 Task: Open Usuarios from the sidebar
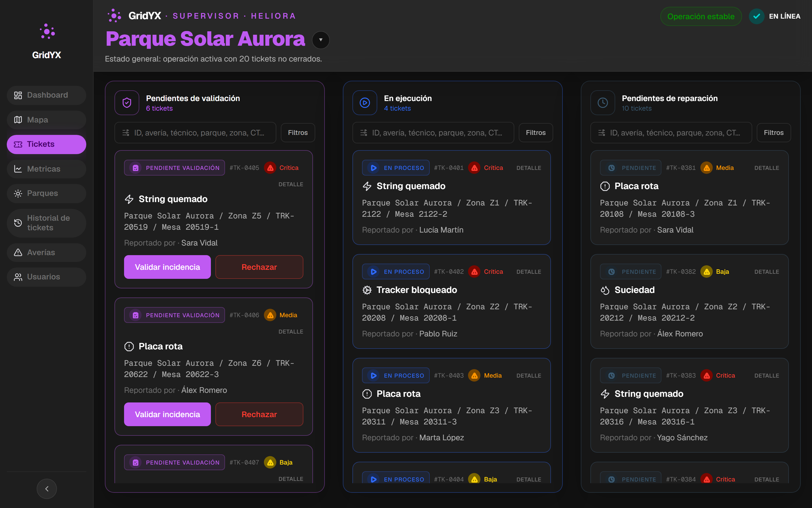[x=47, y=277]
